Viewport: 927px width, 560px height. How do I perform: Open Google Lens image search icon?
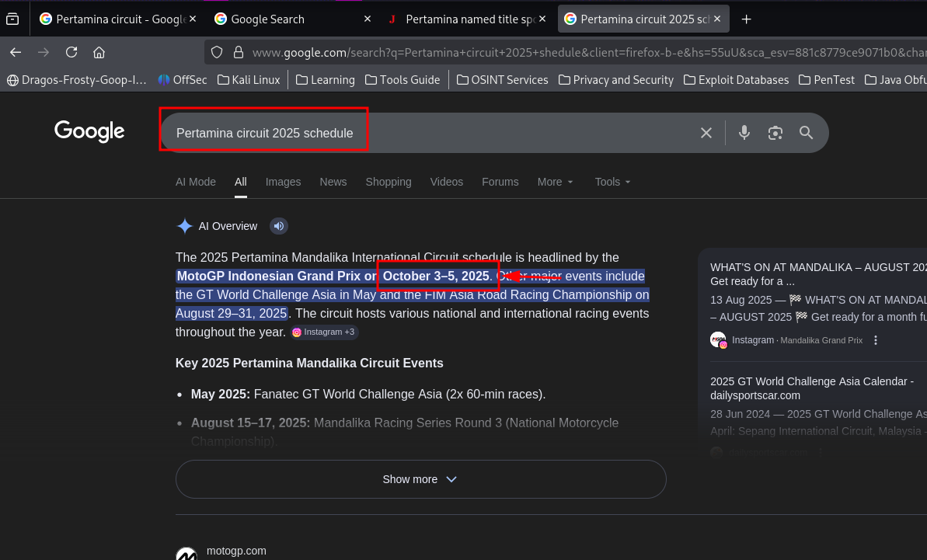[x=775, y=133]
